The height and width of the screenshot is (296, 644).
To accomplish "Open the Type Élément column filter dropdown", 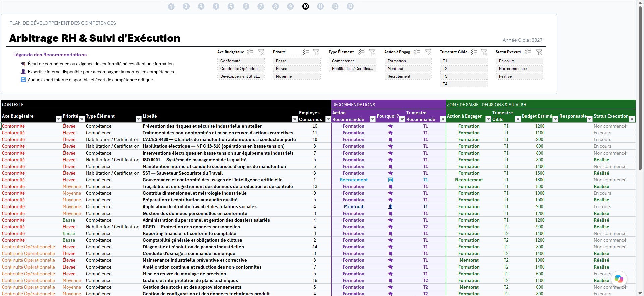I will [138, 119].
